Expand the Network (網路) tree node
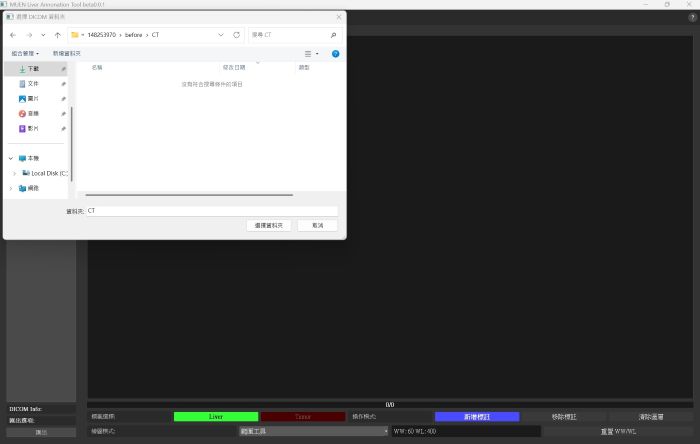 (x=11, y=188)
